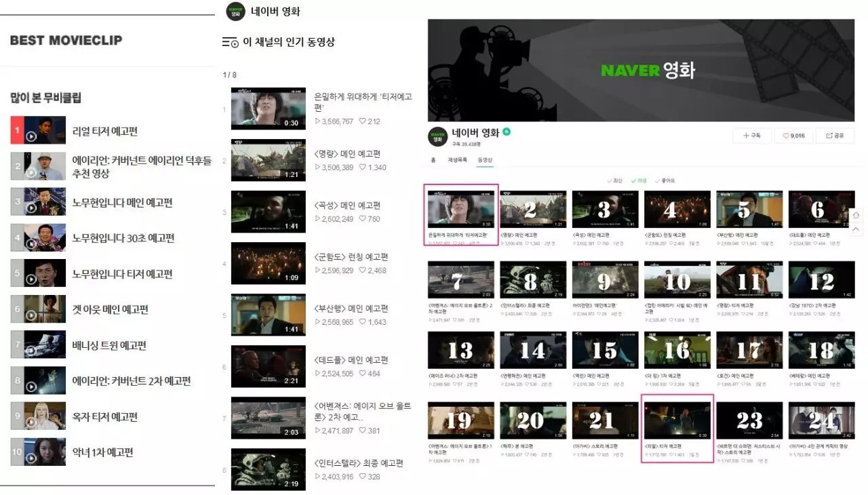Click the floating up-arrow icon at right edge
The image size is (868, 495).
856,230
